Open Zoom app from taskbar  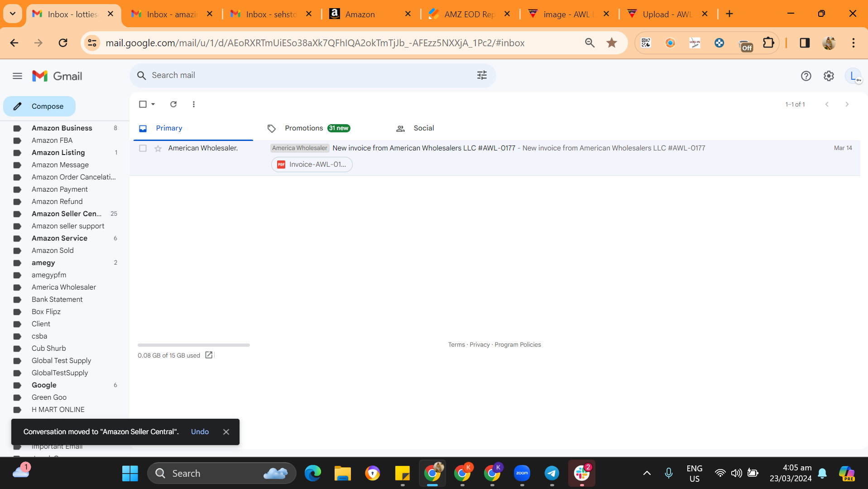click(x=522, y=474)
